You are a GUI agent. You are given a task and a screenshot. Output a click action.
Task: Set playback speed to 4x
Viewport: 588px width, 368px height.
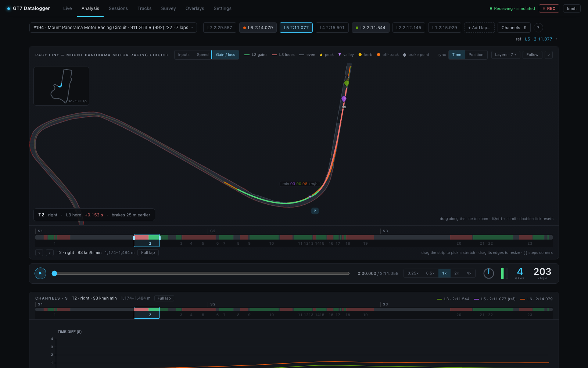pyautogui.click(x=469, y=273)
